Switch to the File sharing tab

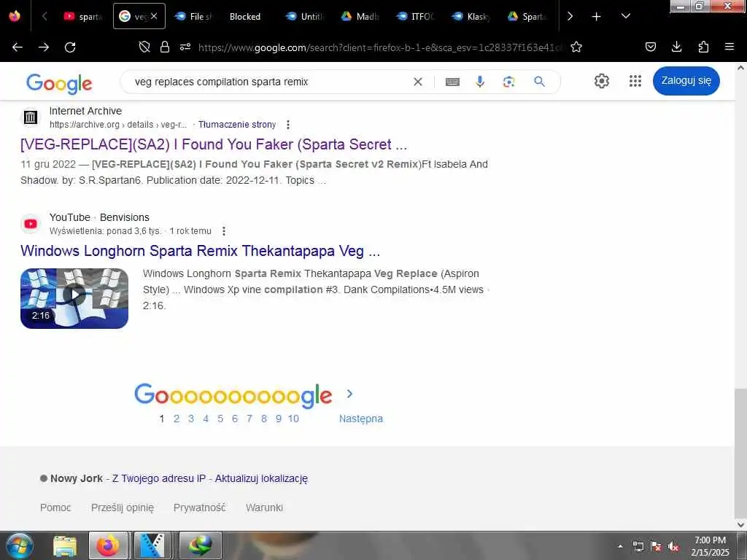[x=193, y=17]
